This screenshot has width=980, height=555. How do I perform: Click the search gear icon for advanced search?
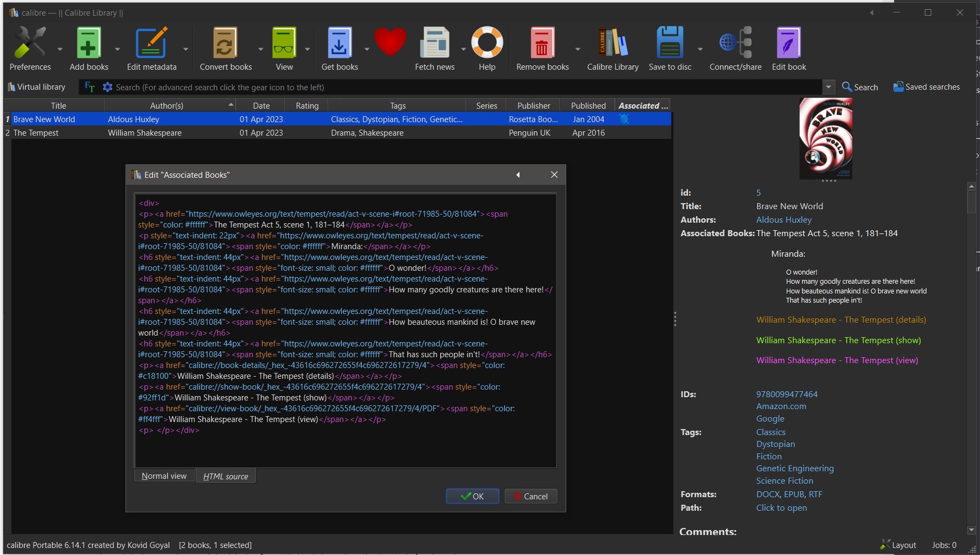pyautogui.click(x=108, y=87)
